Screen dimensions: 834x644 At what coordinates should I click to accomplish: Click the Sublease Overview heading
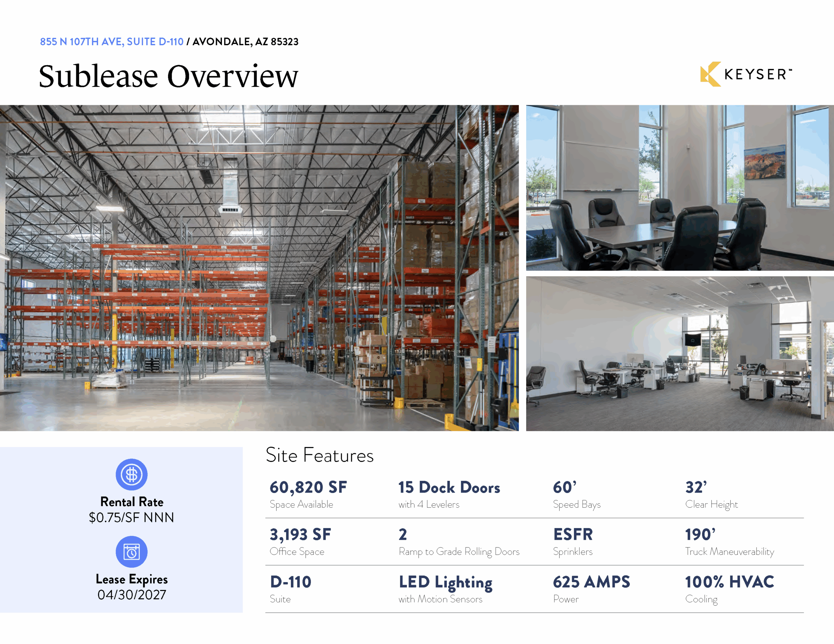click(x=168, y=76)
